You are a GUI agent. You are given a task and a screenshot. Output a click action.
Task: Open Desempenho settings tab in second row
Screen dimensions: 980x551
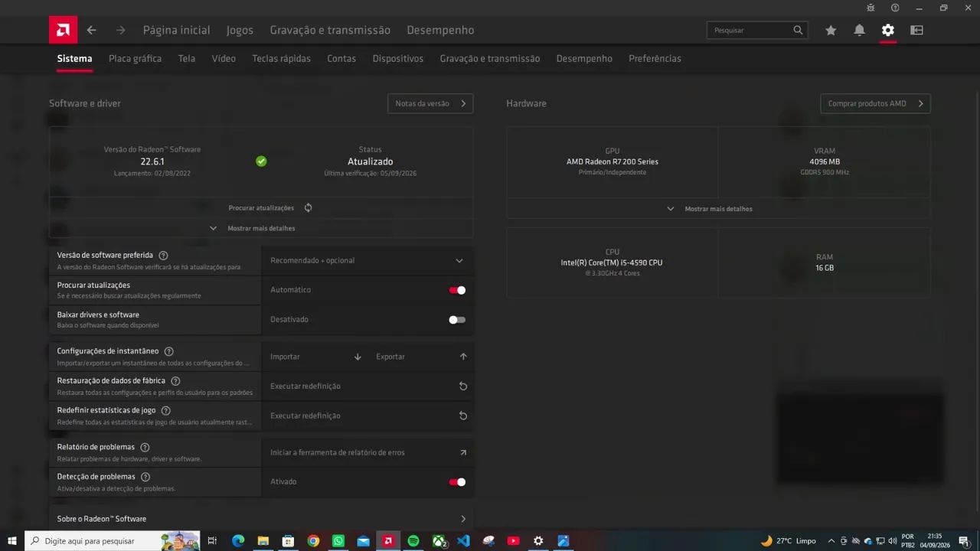click(584, 58)
